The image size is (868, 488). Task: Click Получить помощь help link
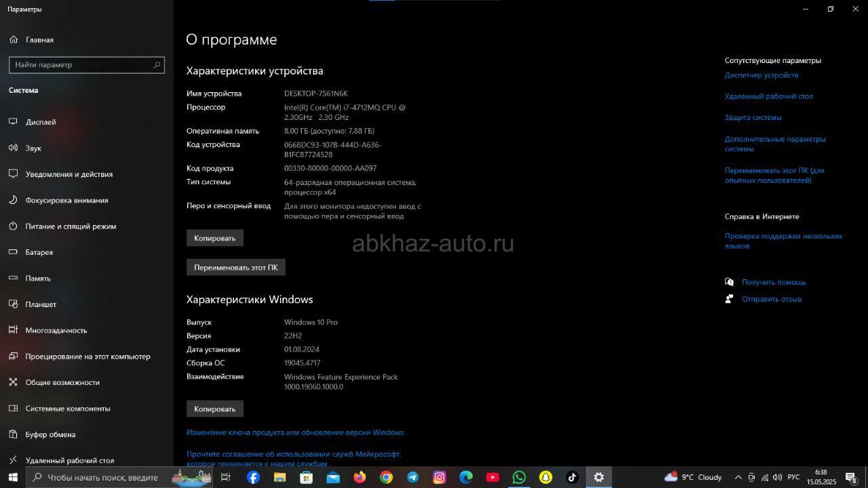click(x=774, y=282)
